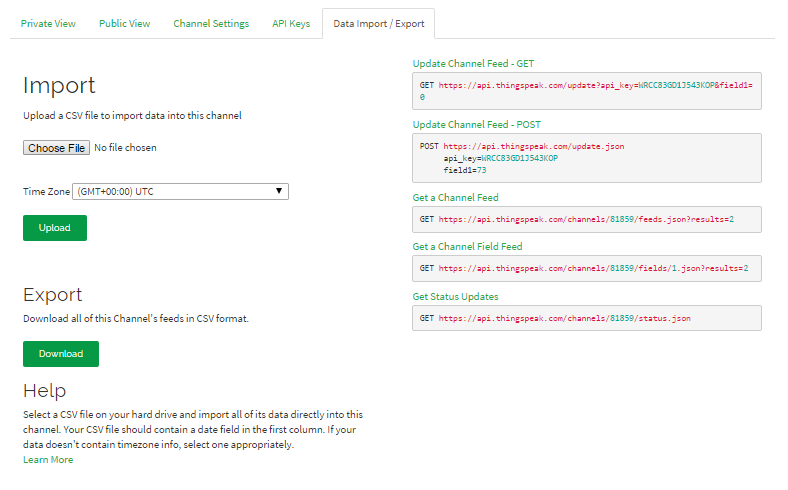
Task: Click the POST update.json URL
Action: (531, 146)
